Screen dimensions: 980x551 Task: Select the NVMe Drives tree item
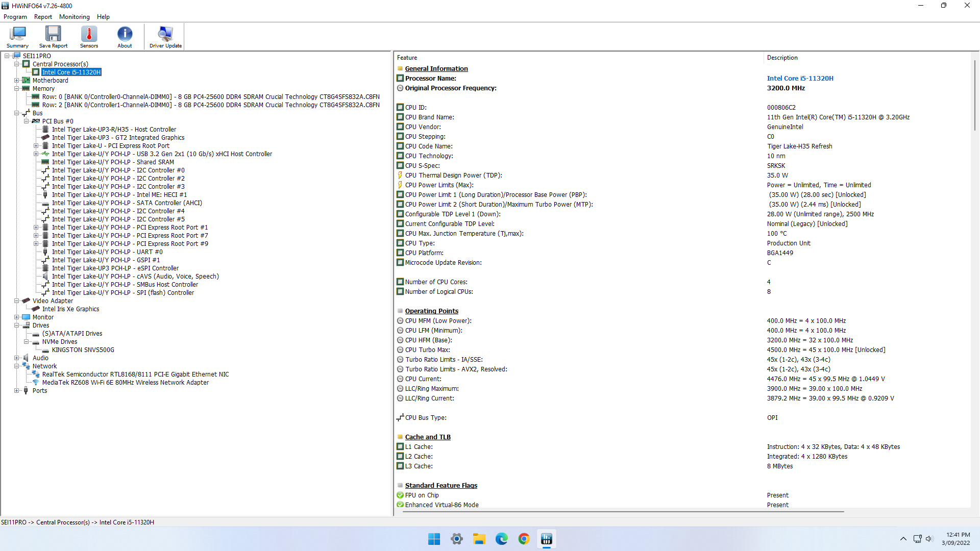pos(60,341)
